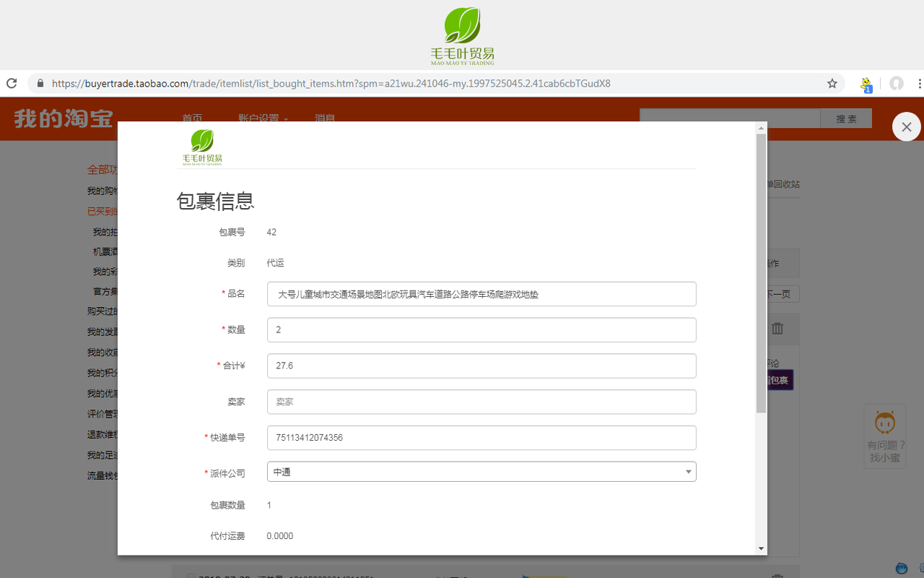Click the 搜索 search button
The width and height of the screenshot is (924, 578).
845,118
